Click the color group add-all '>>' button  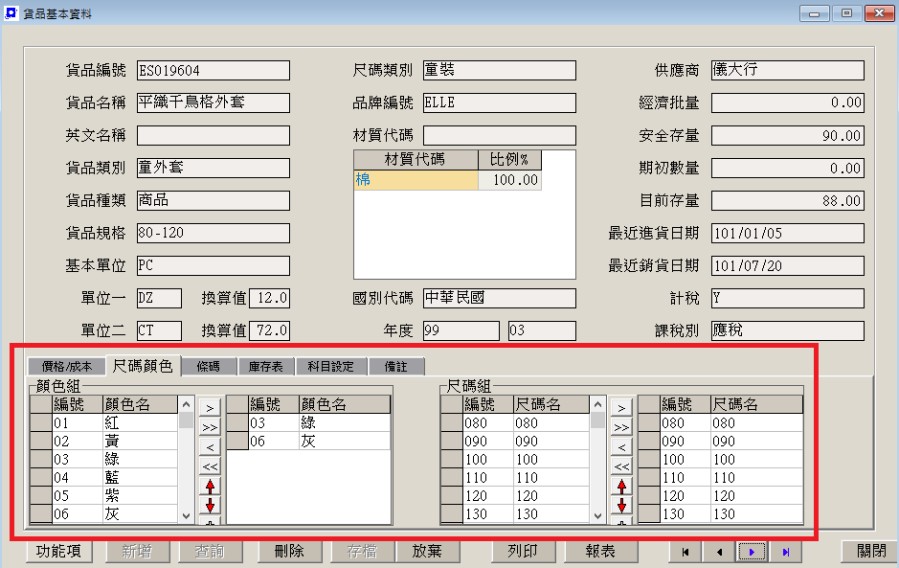pos(210,427)
